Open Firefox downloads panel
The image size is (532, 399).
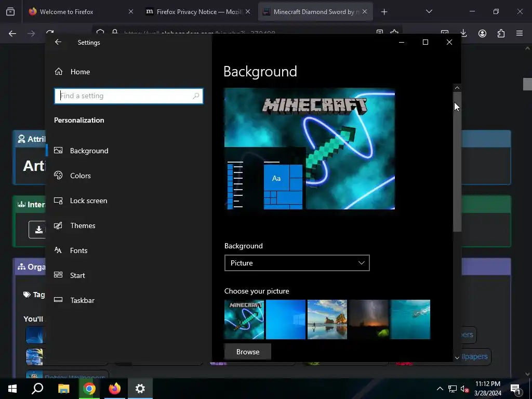pos(463,33)
